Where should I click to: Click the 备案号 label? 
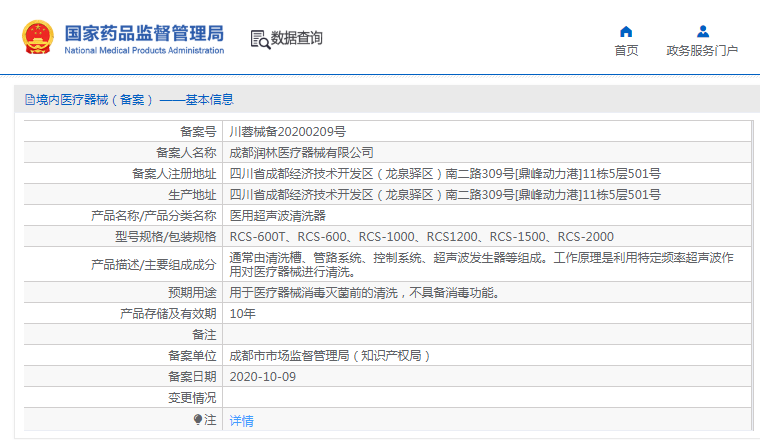[x=198, y=131]
